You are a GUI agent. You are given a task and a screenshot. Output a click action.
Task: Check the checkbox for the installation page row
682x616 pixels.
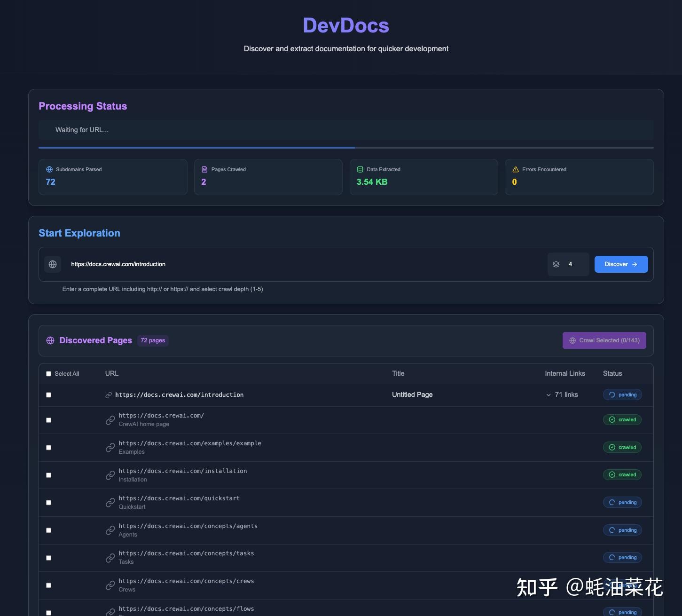pyautogui.click(x=48, y=475)
